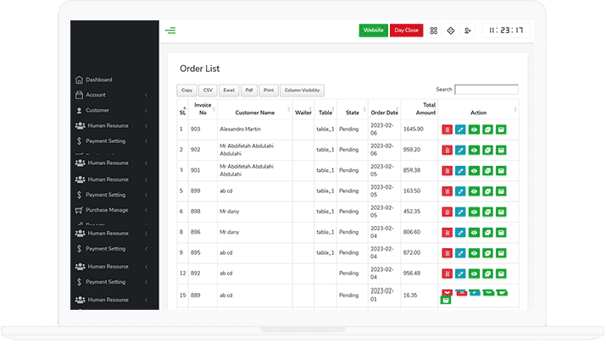Screen dimensions: 606x364
Task: Click the red Day Close button
Action: coord(406,30)
